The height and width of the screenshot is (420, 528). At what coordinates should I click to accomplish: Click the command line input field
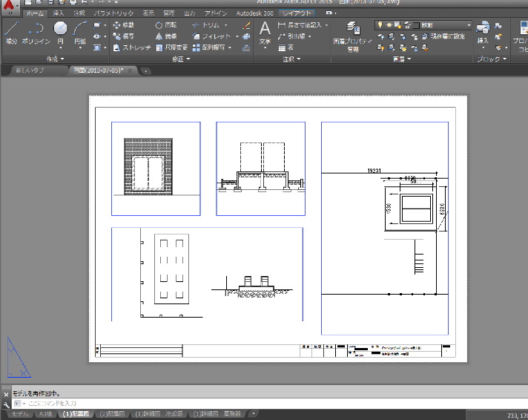tap(269, 403)
